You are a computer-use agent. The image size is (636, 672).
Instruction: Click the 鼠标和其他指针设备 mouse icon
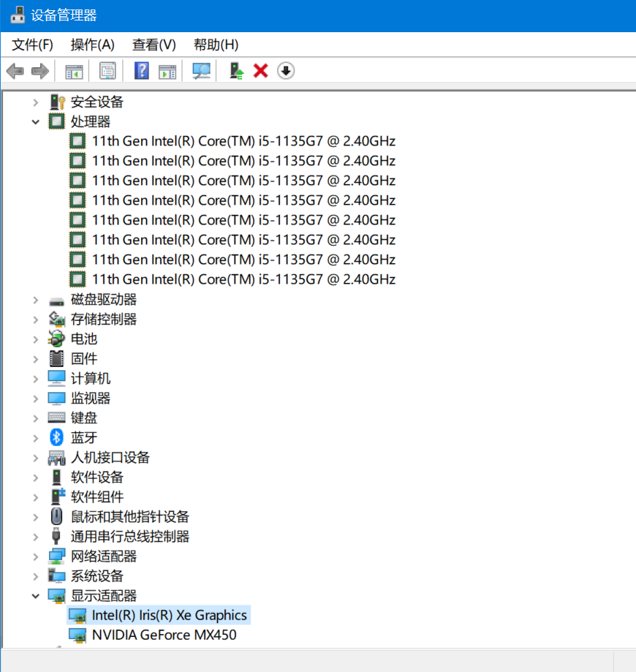(56, 517)
